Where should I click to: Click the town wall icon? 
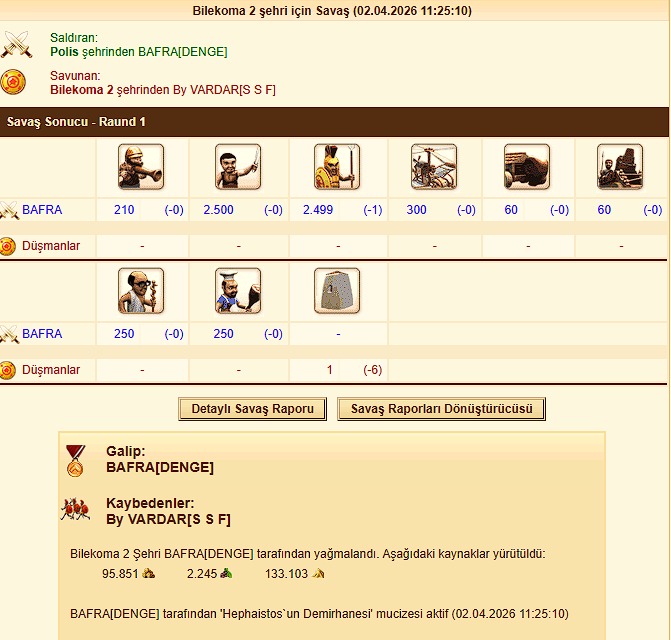pos(337,291)
